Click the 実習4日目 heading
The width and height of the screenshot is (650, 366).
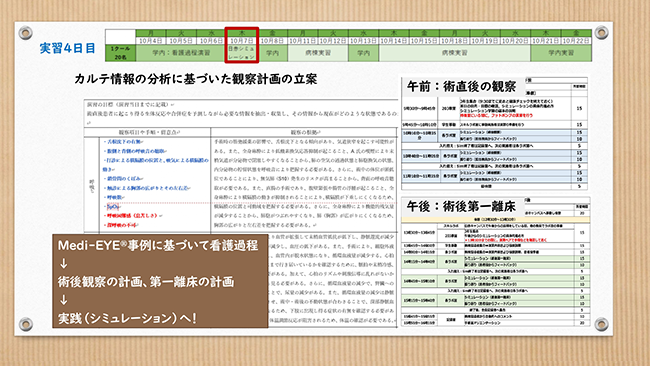point(68,48)
